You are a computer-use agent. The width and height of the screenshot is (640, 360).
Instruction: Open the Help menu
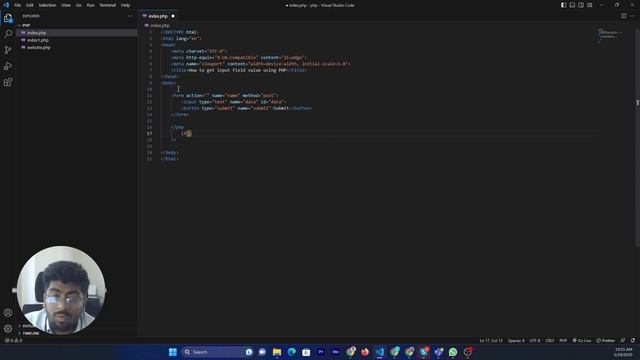pos(125,5)
